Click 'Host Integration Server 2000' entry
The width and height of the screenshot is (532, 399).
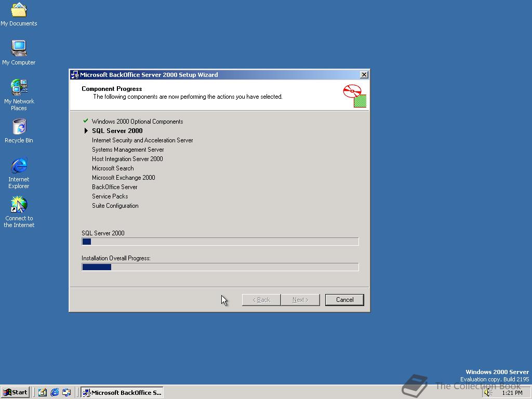tap(127, 159)
